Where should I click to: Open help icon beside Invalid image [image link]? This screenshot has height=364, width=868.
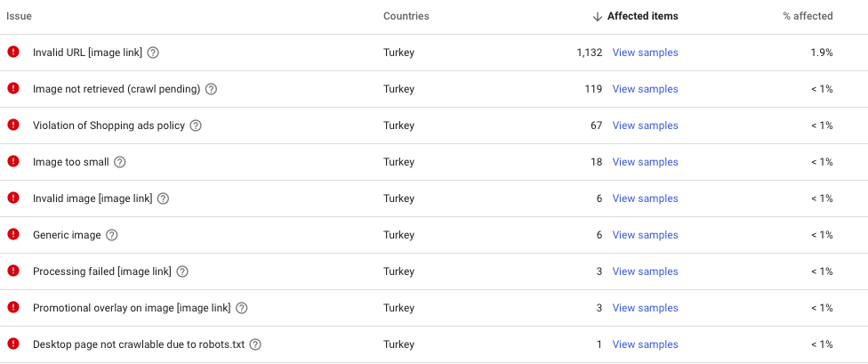pos(163,198)
